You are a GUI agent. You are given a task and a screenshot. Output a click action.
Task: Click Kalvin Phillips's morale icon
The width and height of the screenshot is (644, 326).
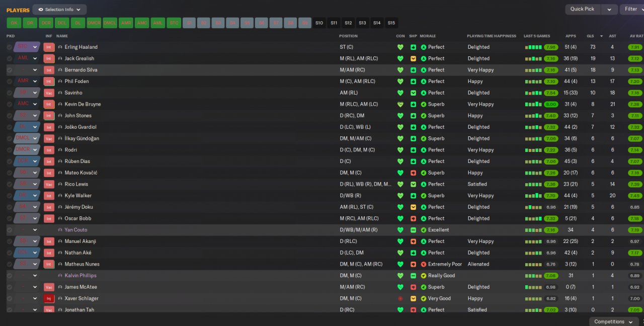tap(424, 276)
